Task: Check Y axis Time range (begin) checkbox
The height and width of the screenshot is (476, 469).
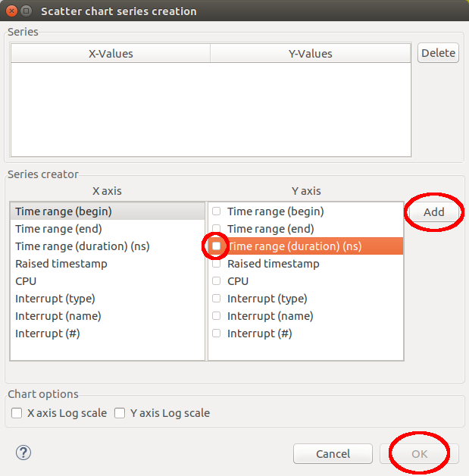Action: (x=217, y=211)
